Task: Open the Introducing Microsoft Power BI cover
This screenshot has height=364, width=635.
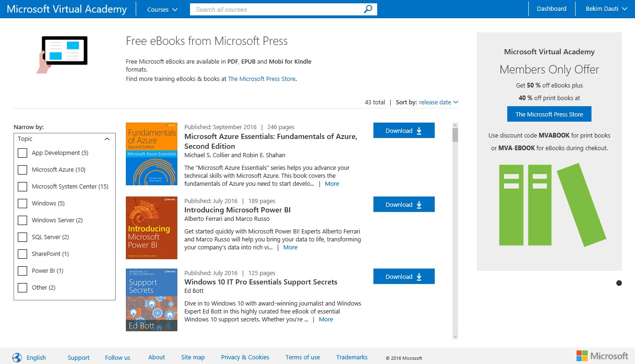Action: point(152,228)
